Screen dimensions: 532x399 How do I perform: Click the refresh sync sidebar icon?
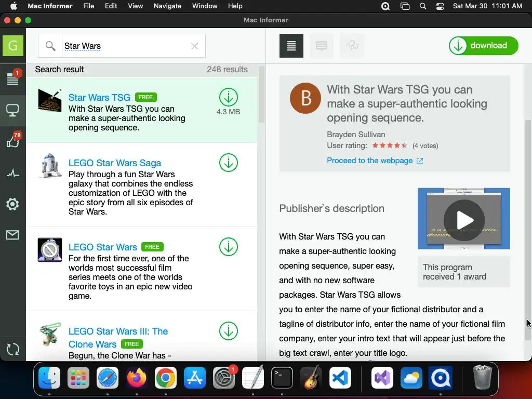13,349
